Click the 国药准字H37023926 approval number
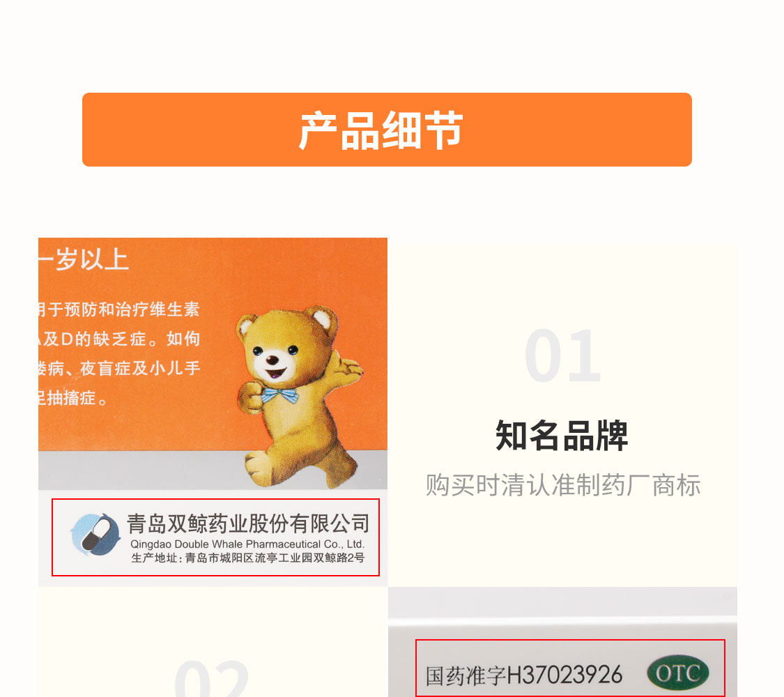The image size is (784, 697). [523, 675]
